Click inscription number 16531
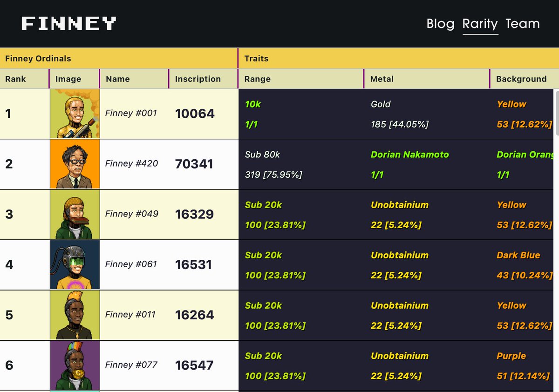Screen dimensions: 559x392 pyautogui.click(x=193, y=264)
